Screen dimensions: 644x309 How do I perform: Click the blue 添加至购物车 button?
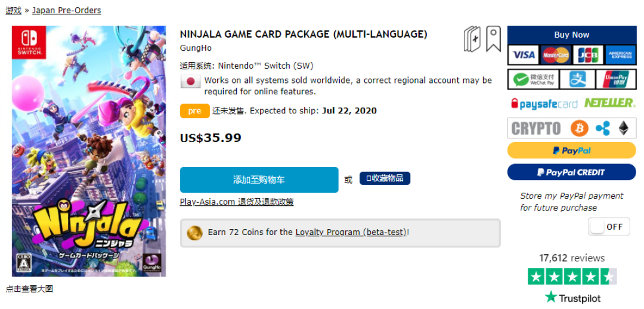tap(259, 180)
